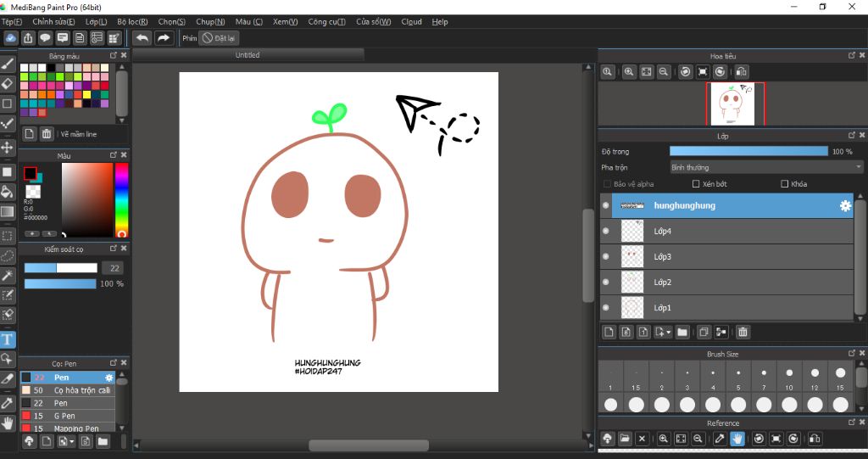
Task: Open the Pha trộn blend mode dropdown
Action: [766, 167]
